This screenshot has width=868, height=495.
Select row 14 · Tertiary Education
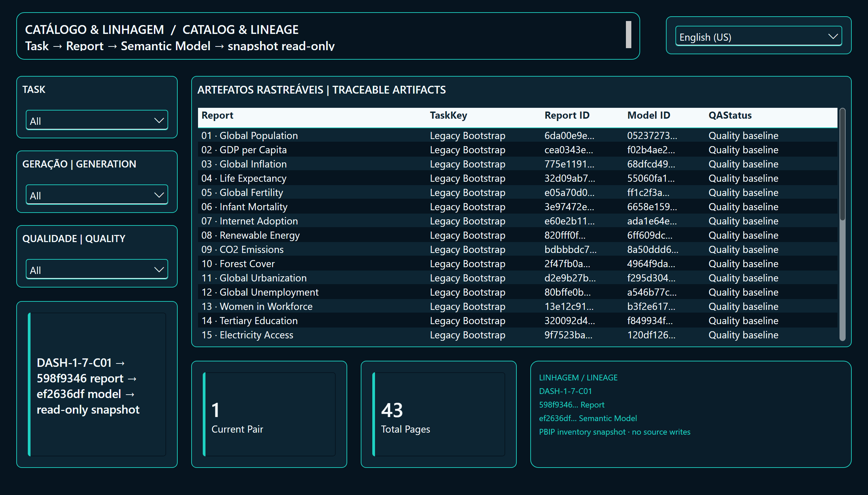pyautogui.click(x=517, y=321)
